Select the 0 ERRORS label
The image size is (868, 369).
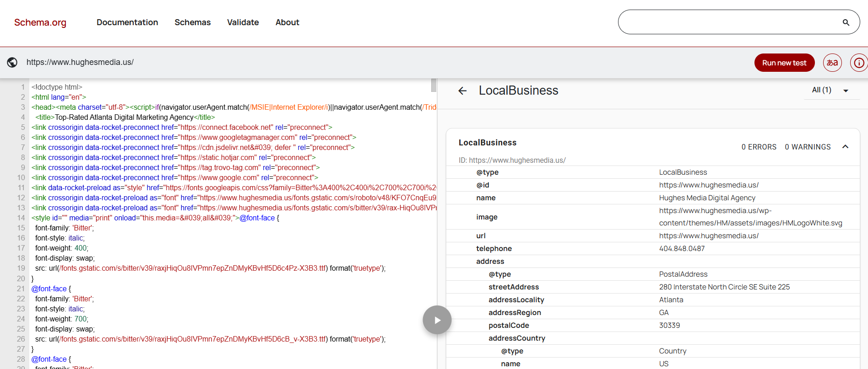pos(759,147)
